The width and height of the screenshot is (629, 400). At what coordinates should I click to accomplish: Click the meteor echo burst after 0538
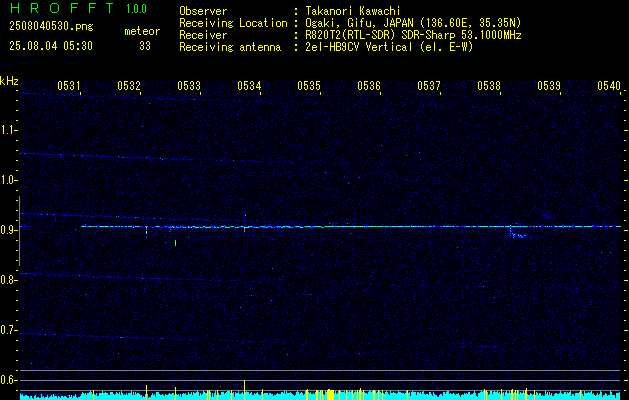coord(517,232)
